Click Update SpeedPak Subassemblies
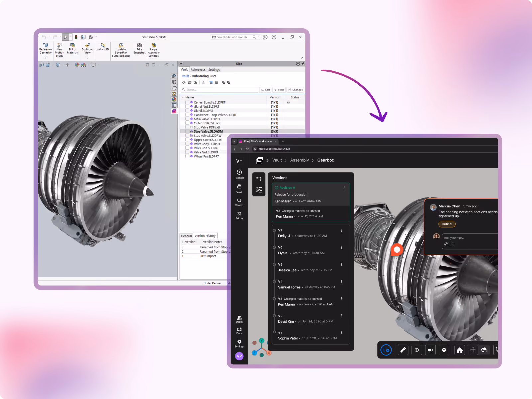This screenshot has height=399, width=532. click(121, 50)
